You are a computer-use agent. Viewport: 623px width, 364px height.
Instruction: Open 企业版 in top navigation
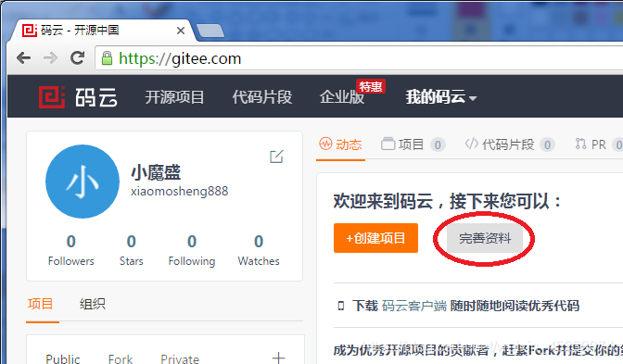pyautogui.click(x=342, y=97)
